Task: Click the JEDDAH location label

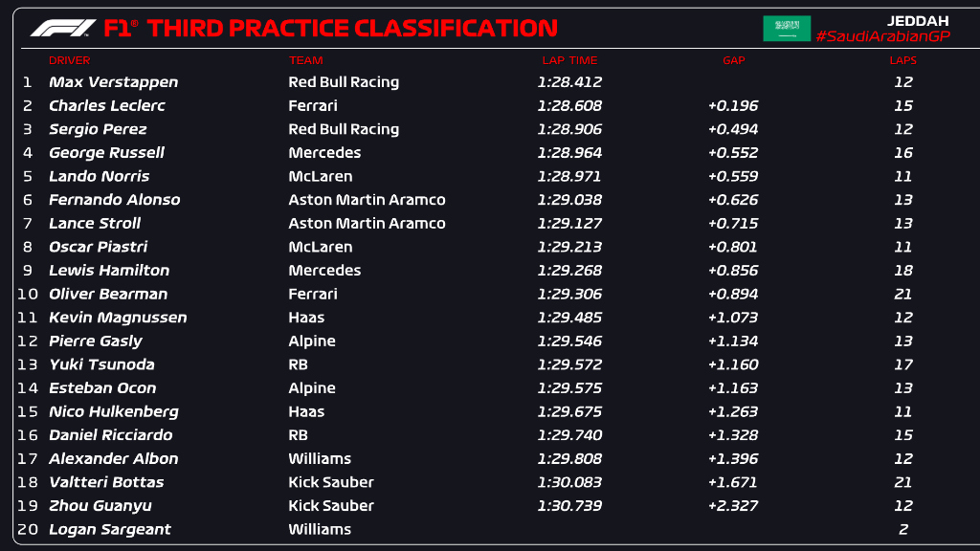Action: (x=917, y=17)
